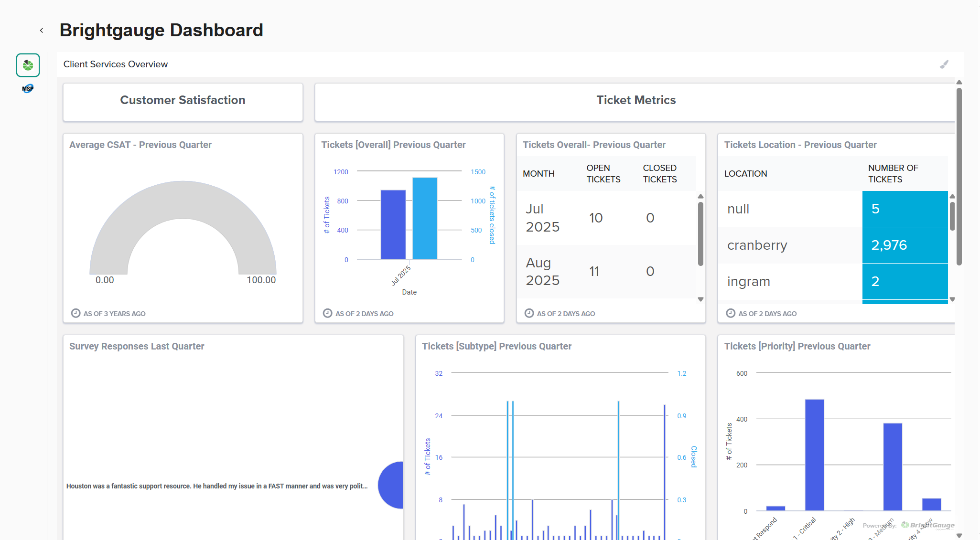
Task: Click the down arrow in Tickets Overall table scrollbar
Action: 700,299
